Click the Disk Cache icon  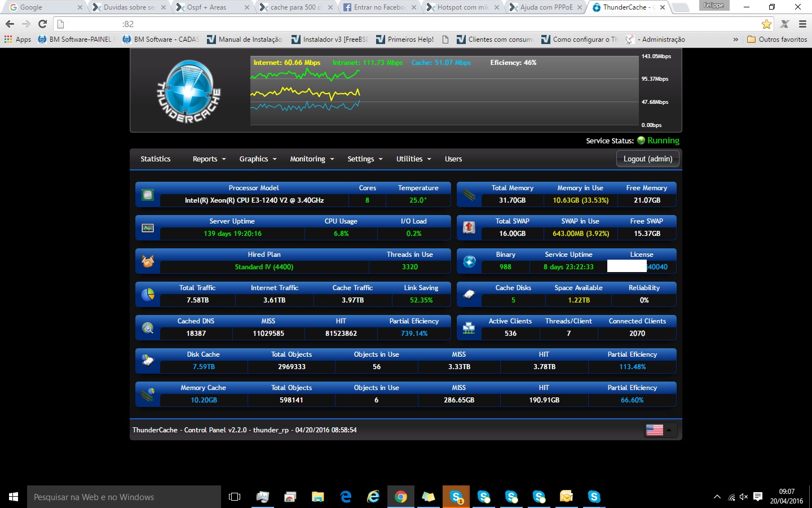[148, 361]
